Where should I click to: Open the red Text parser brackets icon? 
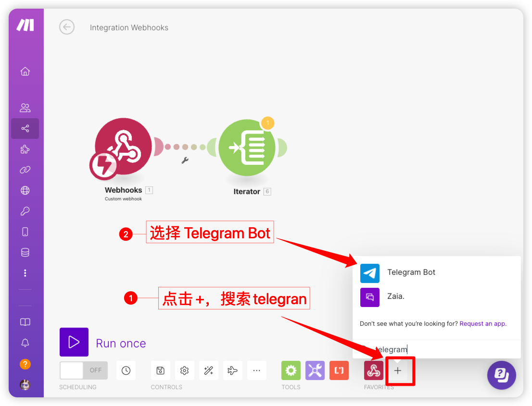(339, 370)
